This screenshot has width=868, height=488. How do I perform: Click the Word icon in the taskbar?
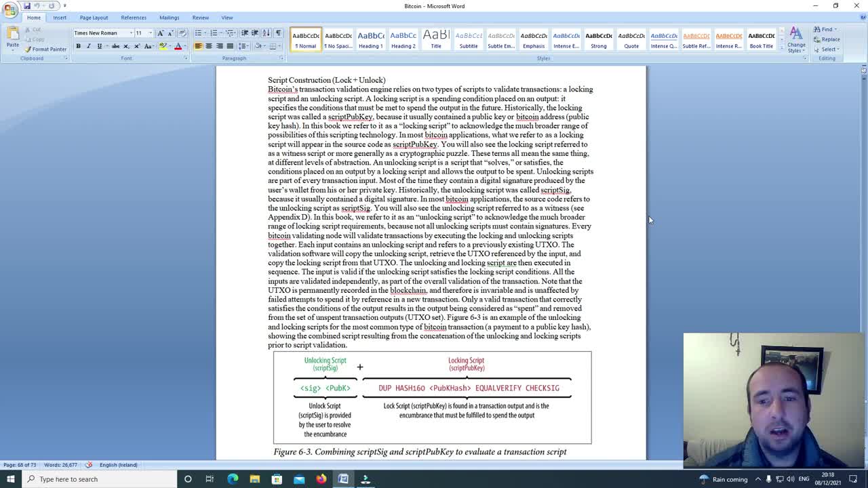pos(343,479)
